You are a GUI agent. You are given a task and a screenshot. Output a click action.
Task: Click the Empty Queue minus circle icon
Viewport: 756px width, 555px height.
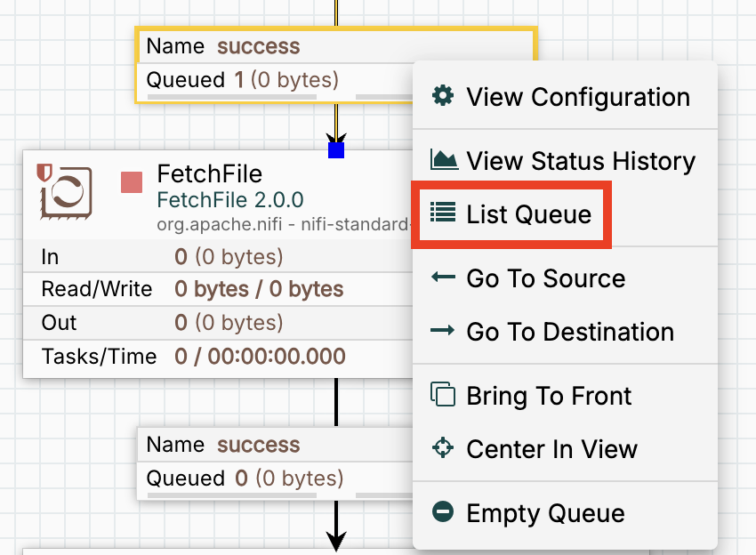442,512
